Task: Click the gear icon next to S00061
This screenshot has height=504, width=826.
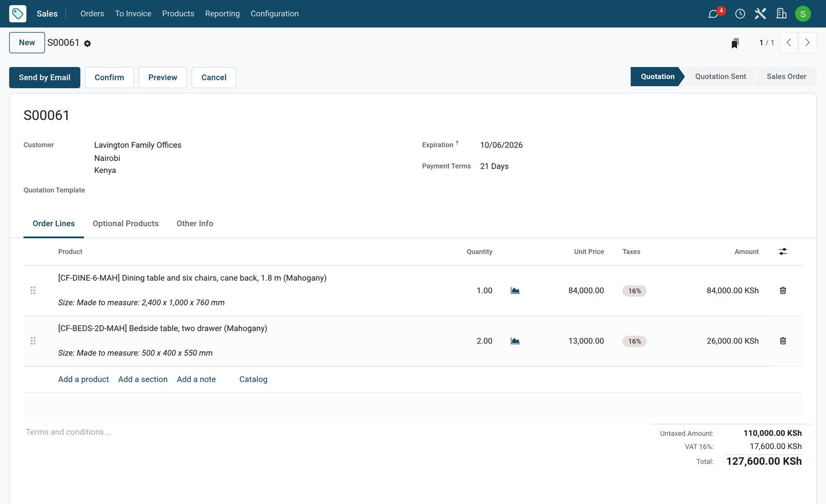Action: 87,44
